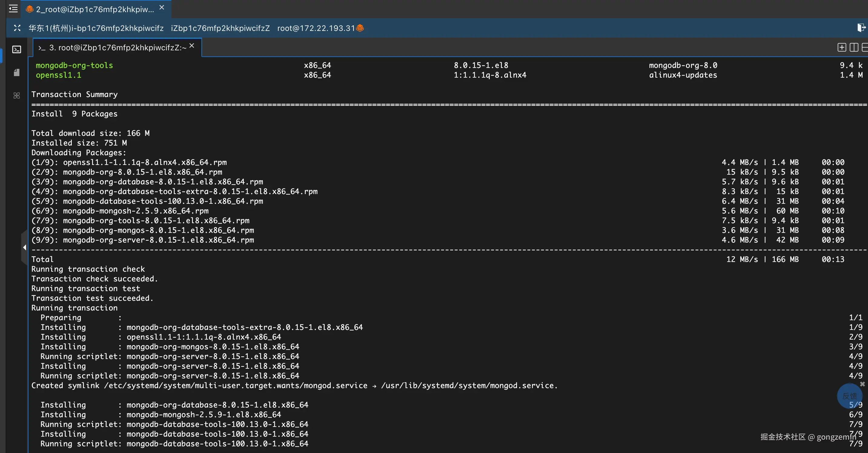This screenshot has height=453, width=868.
Task: Click the 华东1(杭州) instance ID label
Action: click(96, 28)
